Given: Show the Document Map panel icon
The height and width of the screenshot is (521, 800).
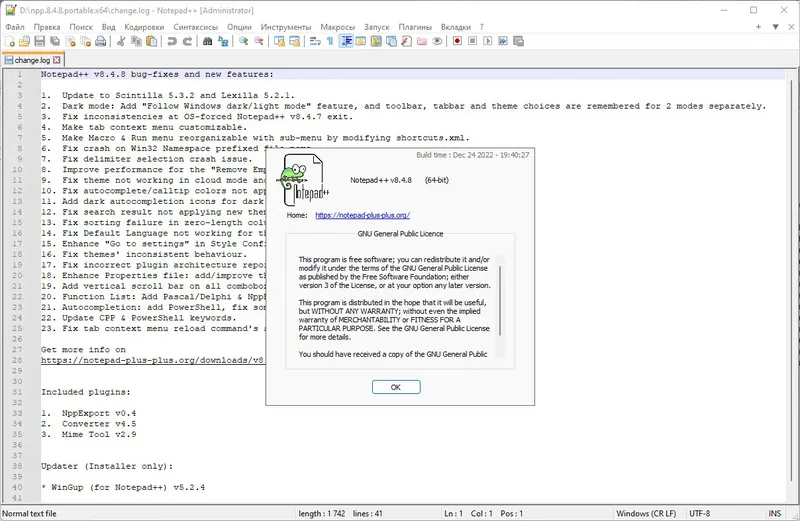Looking at the screenshot, I should [376, 41].
